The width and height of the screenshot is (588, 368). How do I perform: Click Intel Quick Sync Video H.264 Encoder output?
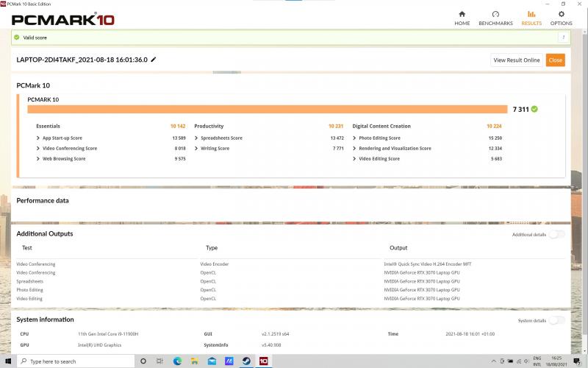428,264
